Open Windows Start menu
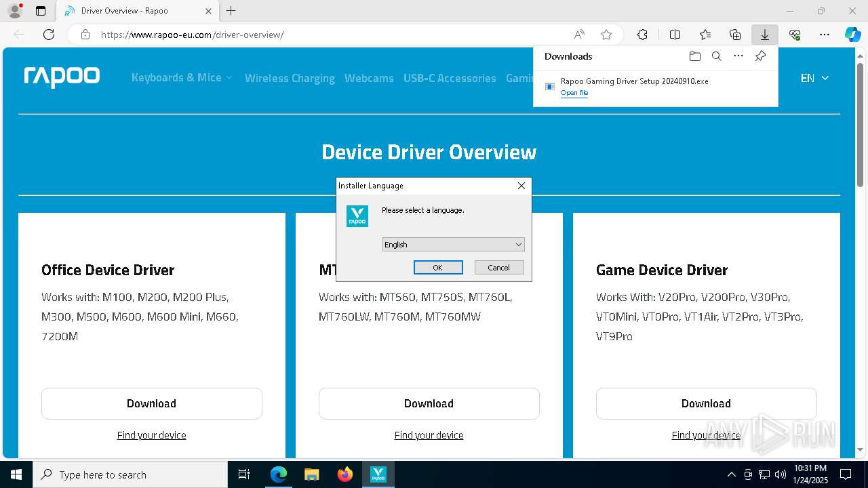 pyautogui.click(x=16, y=474)
